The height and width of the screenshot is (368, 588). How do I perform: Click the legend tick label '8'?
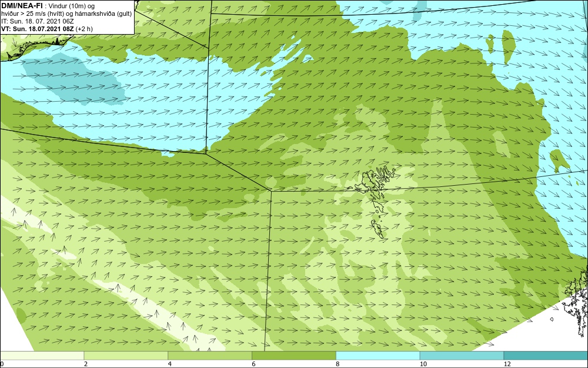[338, 364]
